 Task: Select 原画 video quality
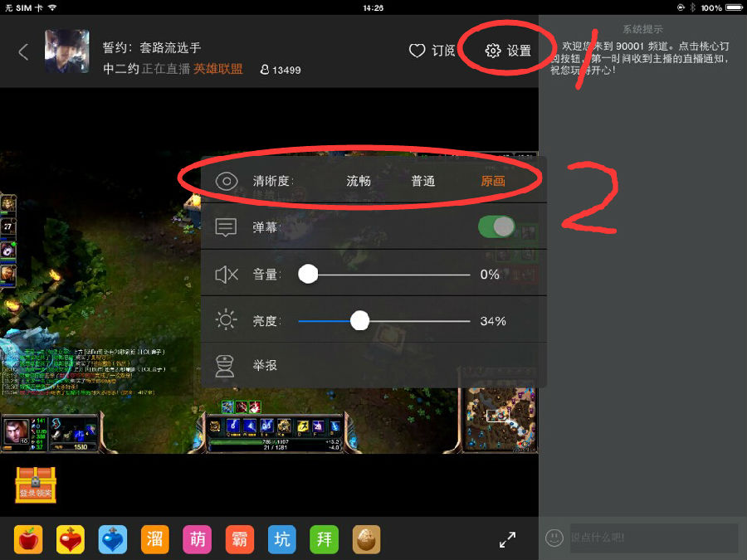tap(492, 181)
